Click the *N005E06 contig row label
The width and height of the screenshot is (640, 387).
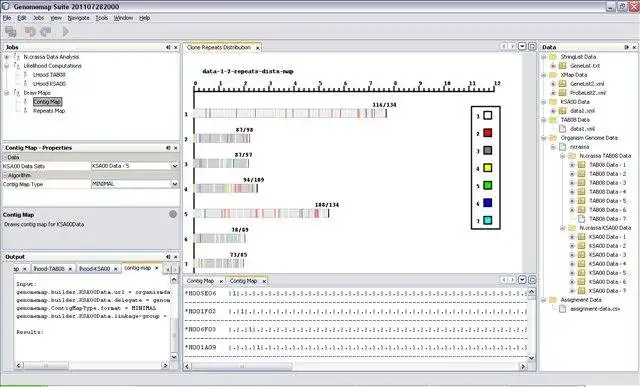tap(201, 294)
